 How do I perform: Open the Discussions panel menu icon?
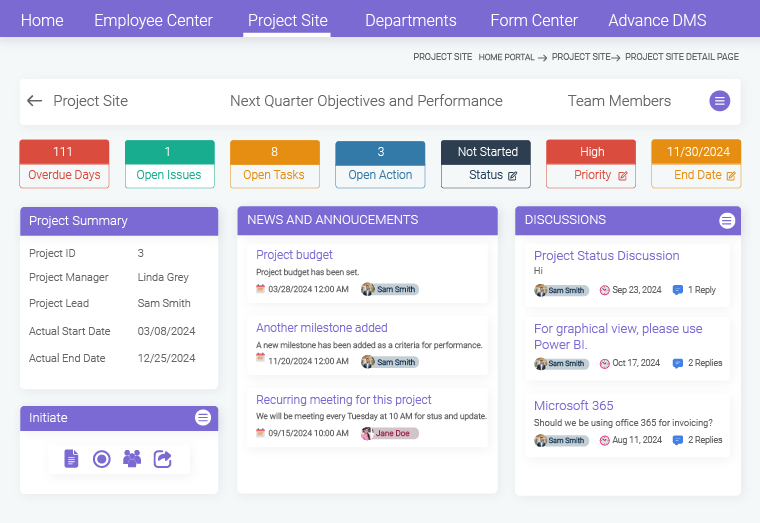point(727,221)
